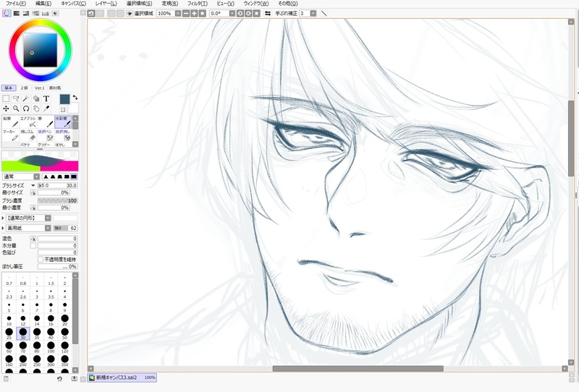Zoom in with the plus button

(194, 13)
